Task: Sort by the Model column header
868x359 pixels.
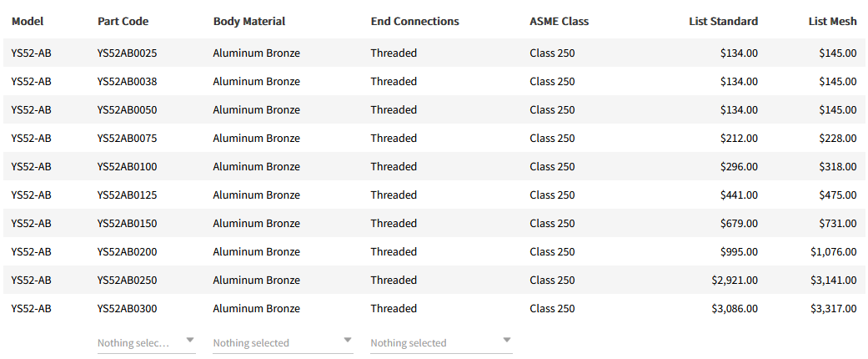Action: coord(28,21)
